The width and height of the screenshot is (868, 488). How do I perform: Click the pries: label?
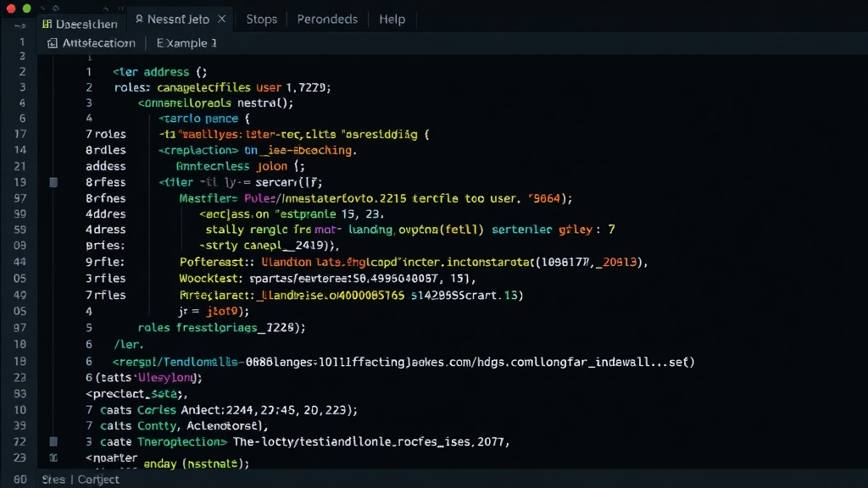click(105, 245)
